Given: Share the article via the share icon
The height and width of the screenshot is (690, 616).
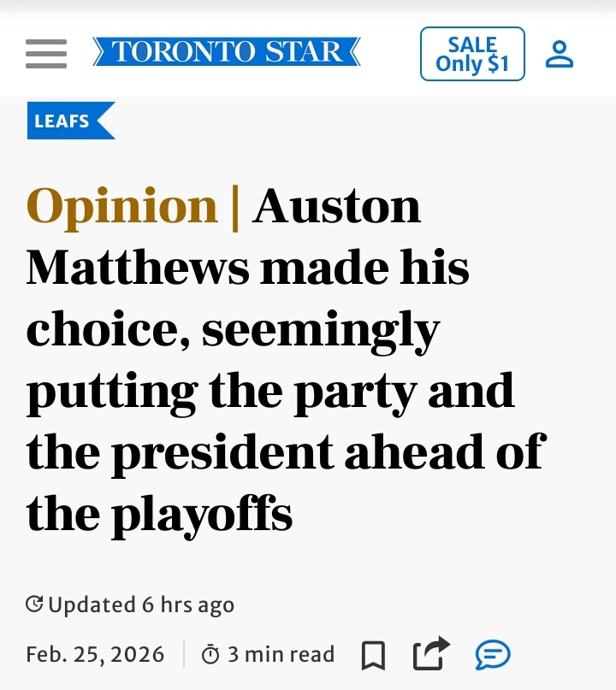Looking at the screenshot, I should click(x=430, y=655).
